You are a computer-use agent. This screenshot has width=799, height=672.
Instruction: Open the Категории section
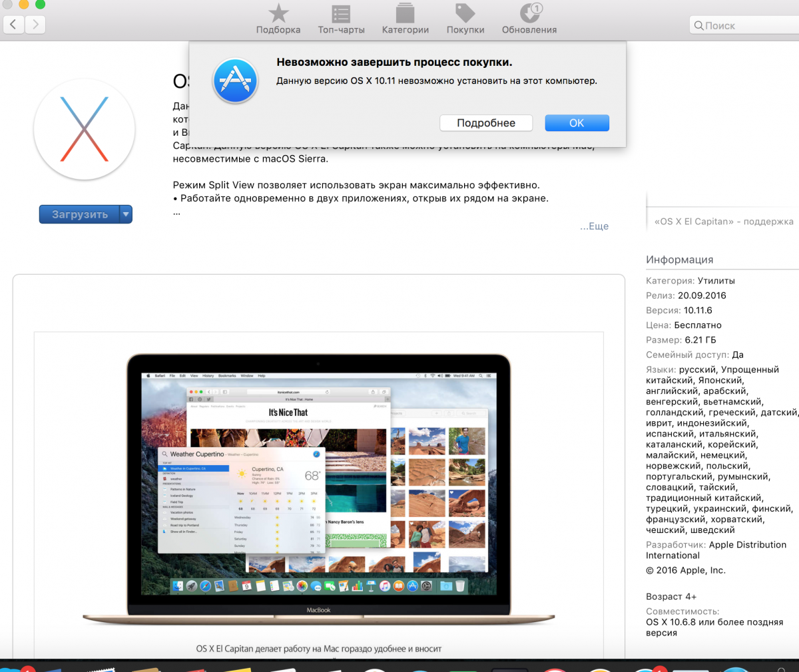click(405, 19)
